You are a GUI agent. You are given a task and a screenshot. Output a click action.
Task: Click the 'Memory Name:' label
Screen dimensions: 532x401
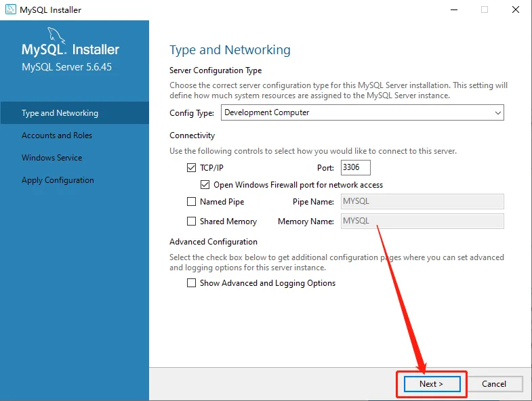tap(306, 221)
